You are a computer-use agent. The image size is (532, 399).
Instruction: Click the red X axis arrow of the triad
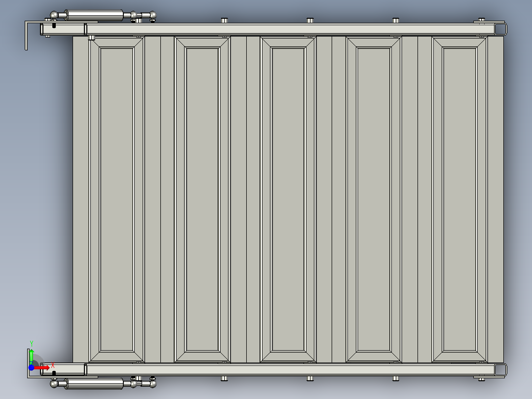(x=42, y=367)
